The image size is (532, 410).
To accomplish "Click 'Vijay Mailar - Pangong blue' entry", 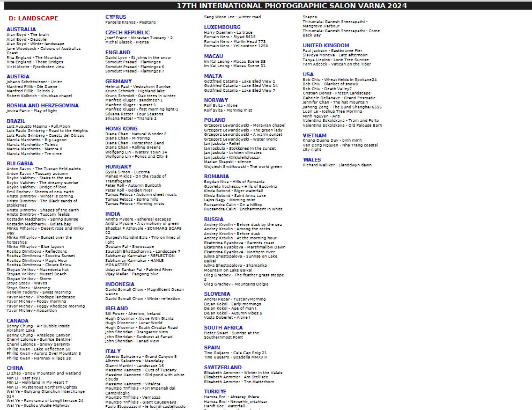I will pos(132,274).
